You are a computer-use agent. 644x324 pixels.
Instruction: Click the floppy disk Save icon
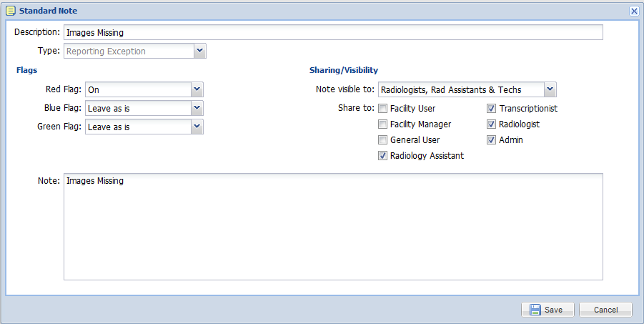(535, 310)
